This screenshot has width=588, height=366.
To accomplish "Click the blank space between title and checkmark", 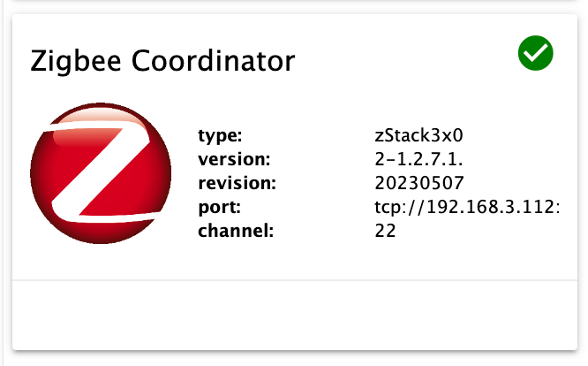I will [x=406, y=58].
